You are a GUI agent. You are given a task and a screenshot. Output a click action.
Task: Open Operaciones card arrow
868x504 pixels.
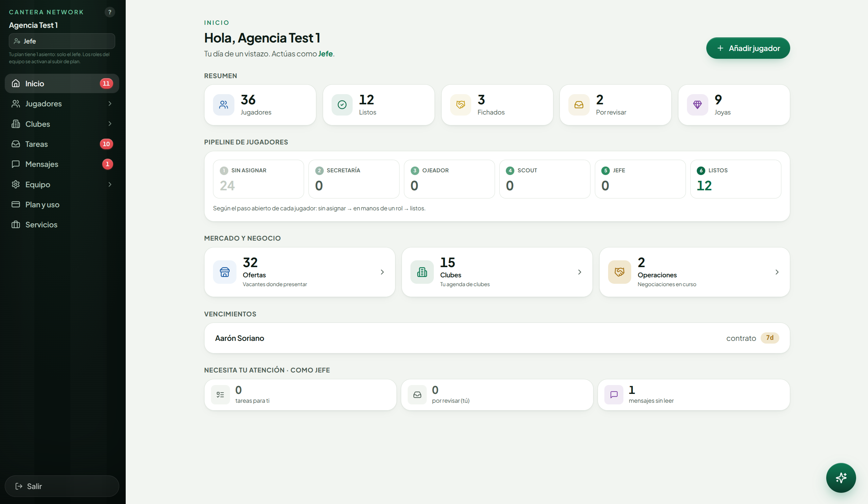click(777, 272)
